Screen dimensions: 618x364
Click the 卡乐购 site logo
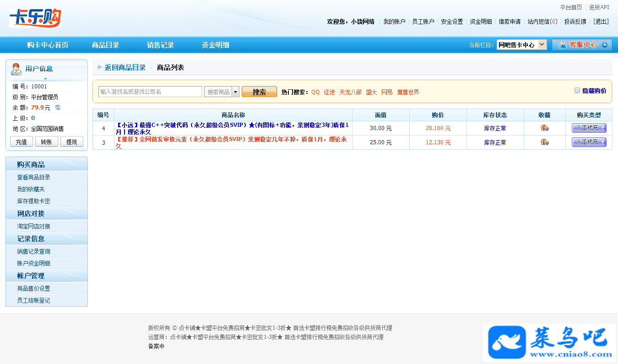(x=35, y=18)
